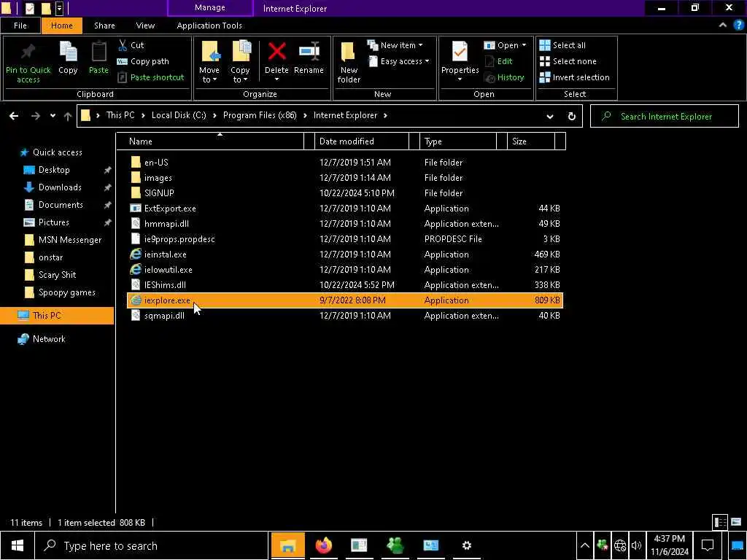
Task: Expand address bar history dropdown
Action: point(550,116)
